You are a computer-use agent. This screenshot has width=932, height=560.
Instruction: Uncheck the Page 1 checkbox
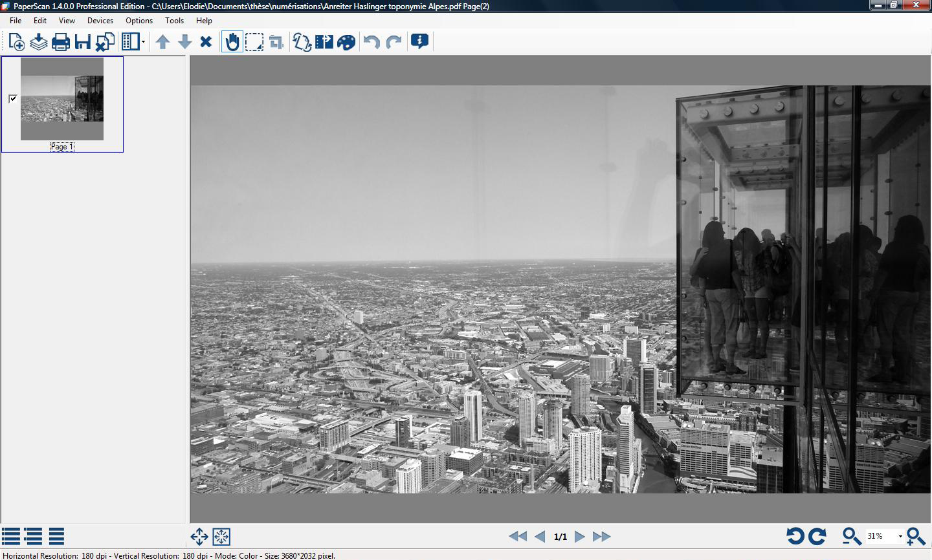(13, 98)
